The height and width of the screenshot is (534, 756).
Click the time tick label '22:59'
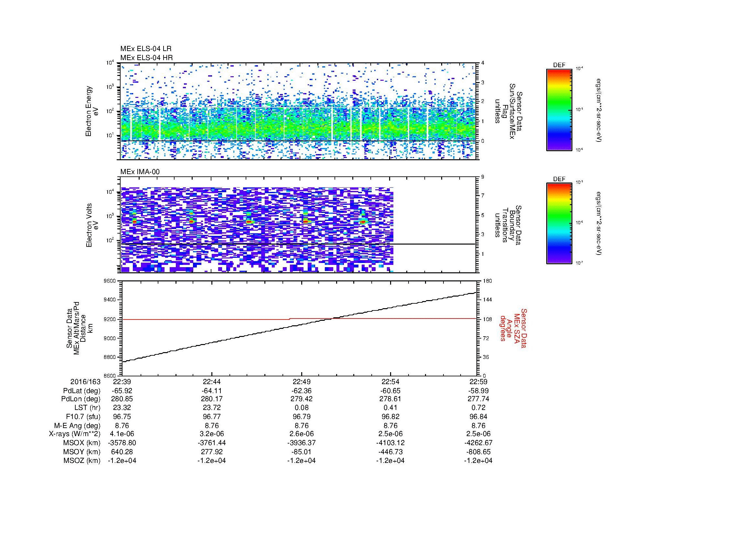point(478,382)
